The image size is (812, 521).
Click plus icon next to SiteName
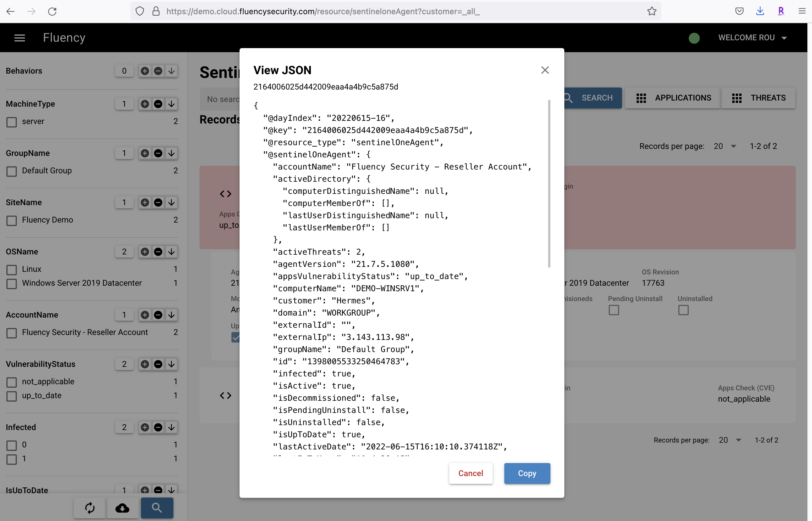click(x=145, y=202)
